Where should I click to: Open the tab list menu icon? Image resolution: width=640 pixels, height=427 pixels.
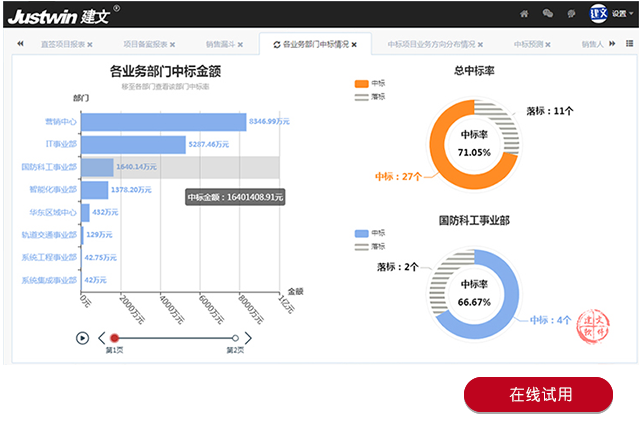pyautogui.click(x=629, y=44)
